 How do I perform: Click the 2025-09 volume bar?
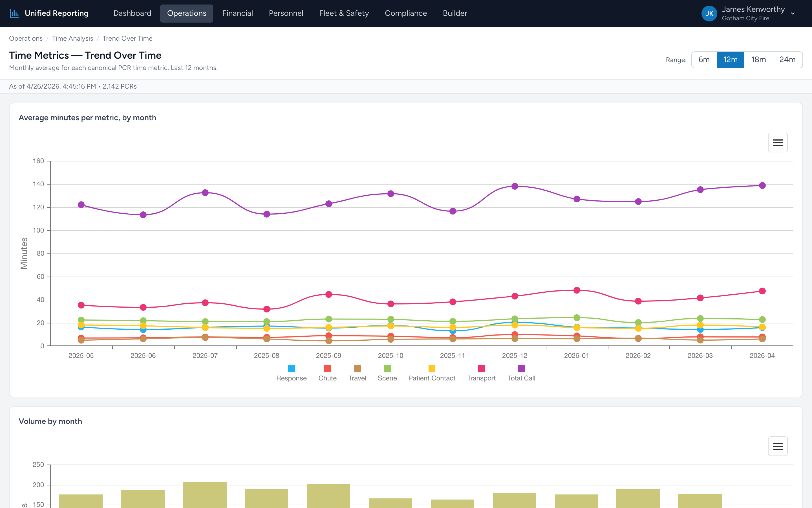[x=328, y=496]
